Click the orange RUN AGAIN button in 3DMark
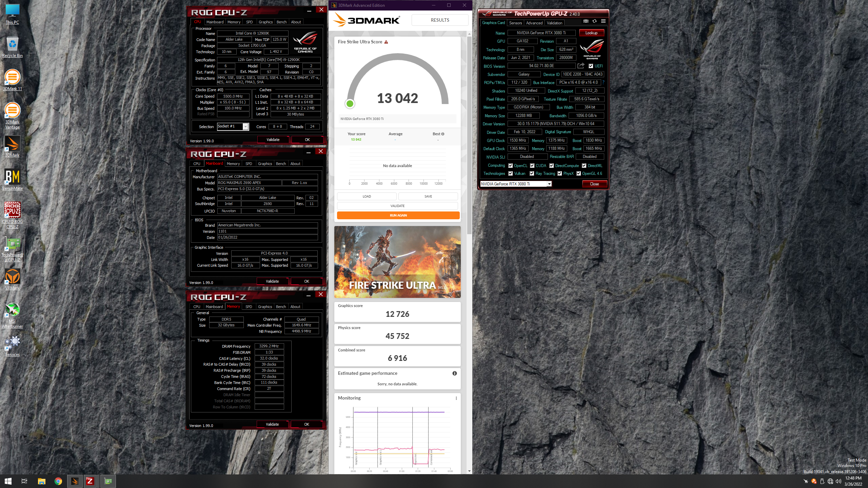This screenshot has width=868, height=488. [x=398, y=216]
